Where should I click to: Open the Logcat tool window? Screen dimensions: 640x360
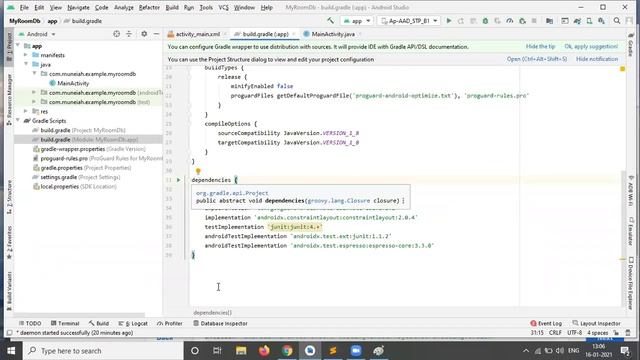(x=133, y=323)
